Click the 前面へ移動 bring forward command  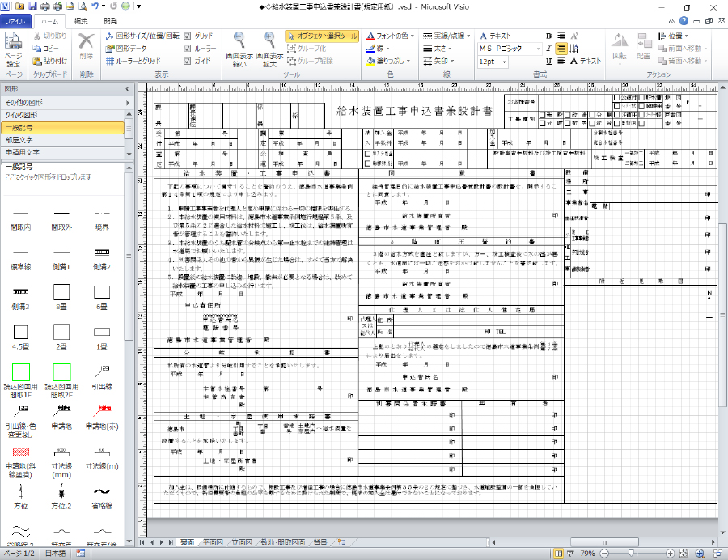pyautogui.click(x=683, y=49)
